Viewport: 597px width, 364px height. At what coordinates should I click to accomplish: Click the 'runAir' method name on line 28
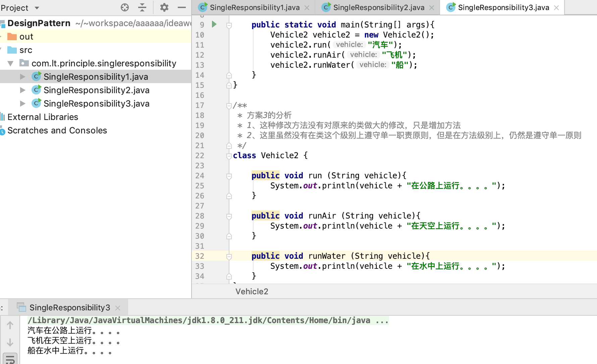pyautogui.click(x=322, y=216)
